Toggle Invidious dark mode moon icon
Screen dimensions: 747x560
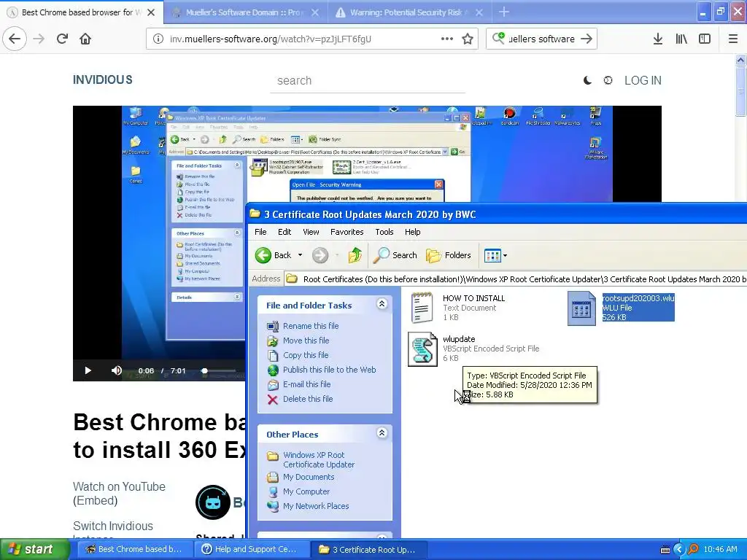tap(587, 80)
